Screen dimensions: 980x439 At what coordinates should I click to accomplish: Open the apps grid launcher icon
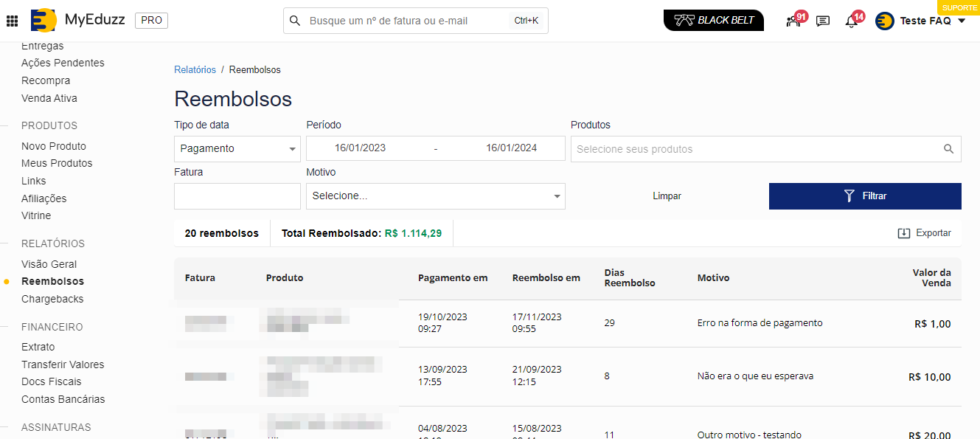tap(12, 21)
